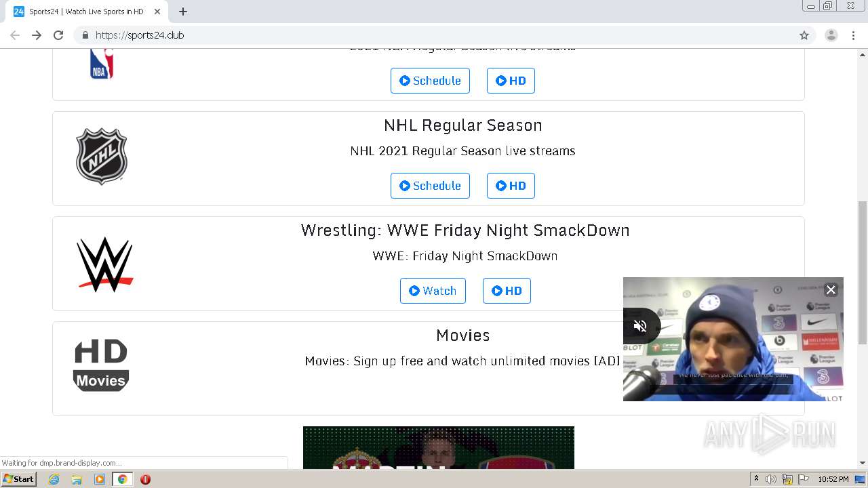Open a new browser tab
The height and width of the screenshot is (488, 868).
click(x=183, y=12)
